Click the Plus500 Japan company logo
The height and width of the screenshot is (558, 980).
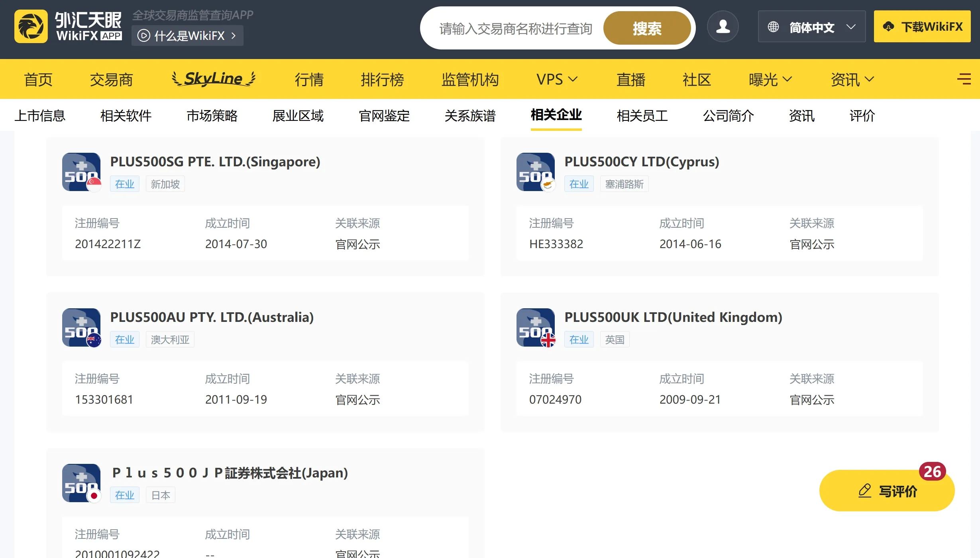click(82, 483)
